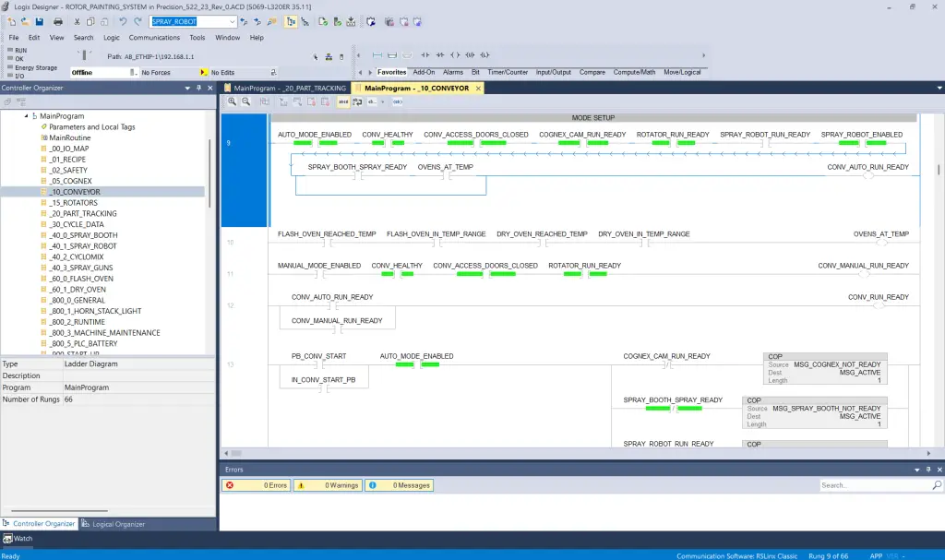The height and width of the screenshot is (560, 945).
Task: Open the Tools menu
Action: click(x=197, y=38)
